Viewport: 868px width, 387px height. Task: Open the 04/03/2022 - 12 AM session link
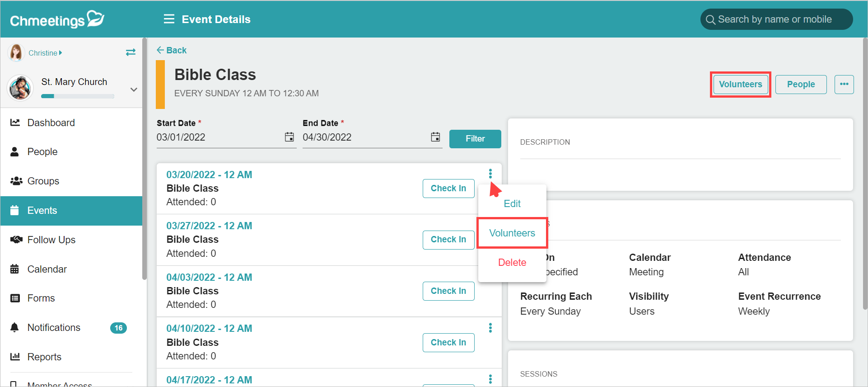click(209, 278)
